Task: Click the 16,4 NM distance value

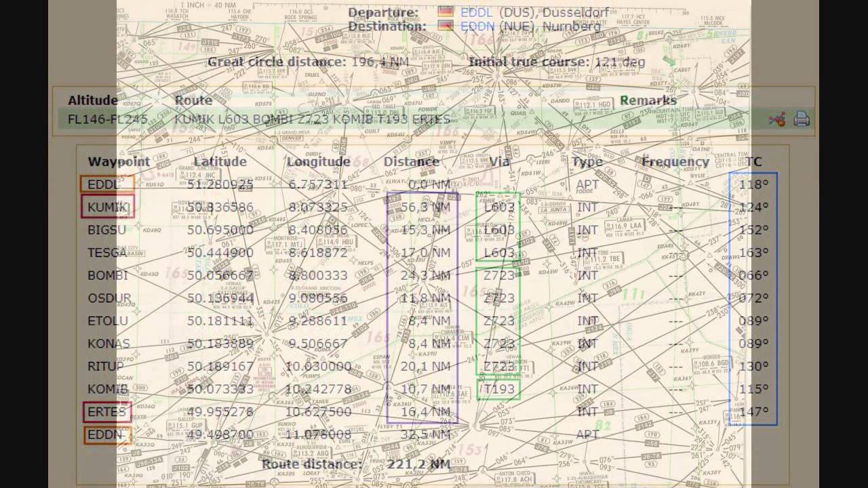Action: pyautogui.click(x=425, y=411)
